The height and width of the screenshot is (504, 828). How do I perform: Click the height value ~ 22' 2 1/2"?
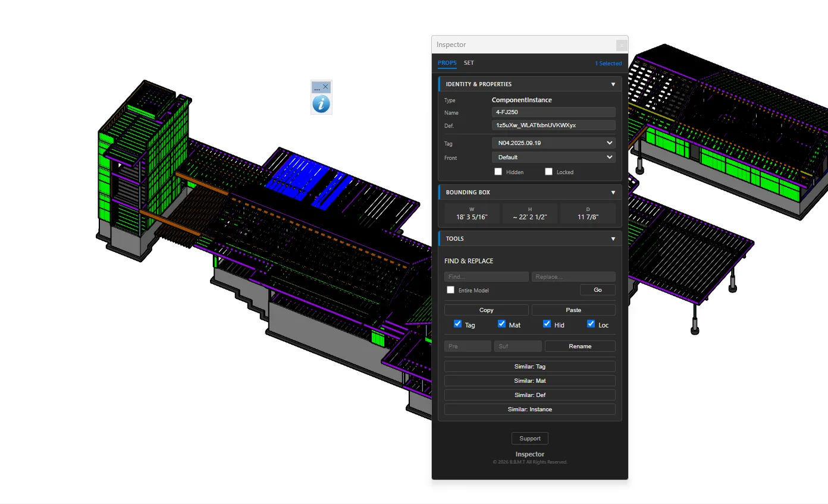tap(530, 218)
